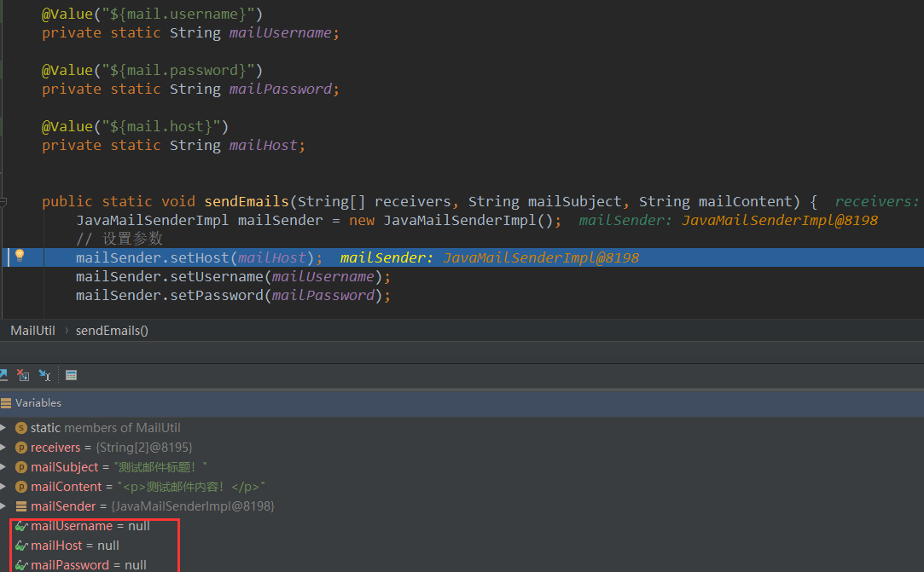This screenshot has height=572, width=924.
Task: Click mailSender.setUsername(mailUsername) line
Action: coord(233,276)
